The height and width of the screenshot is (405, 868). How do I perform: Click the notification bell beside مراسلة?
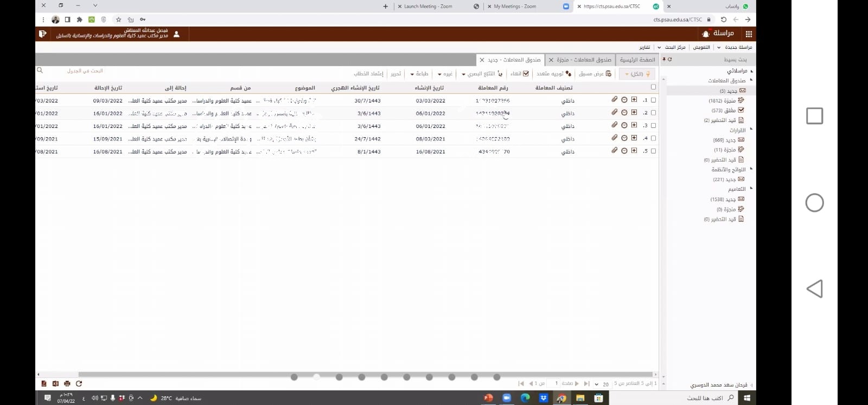coord(706,34)
